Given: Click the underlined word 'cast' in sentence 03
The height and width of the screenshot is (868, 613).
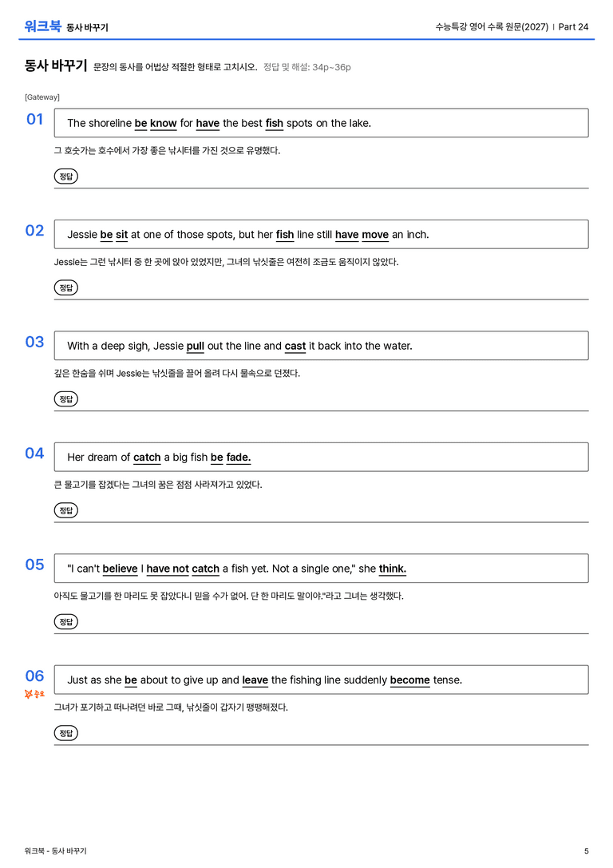Looking at the screenshot, I should click(295, 346).
